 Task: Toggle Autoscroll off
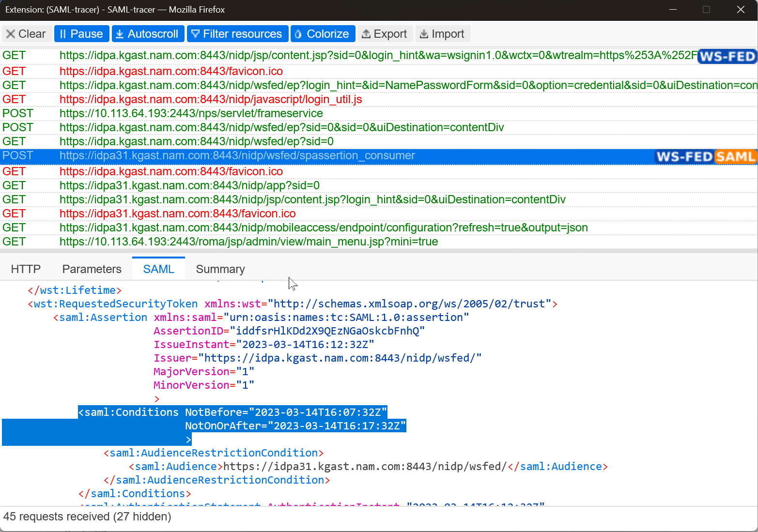click(148, 33)
